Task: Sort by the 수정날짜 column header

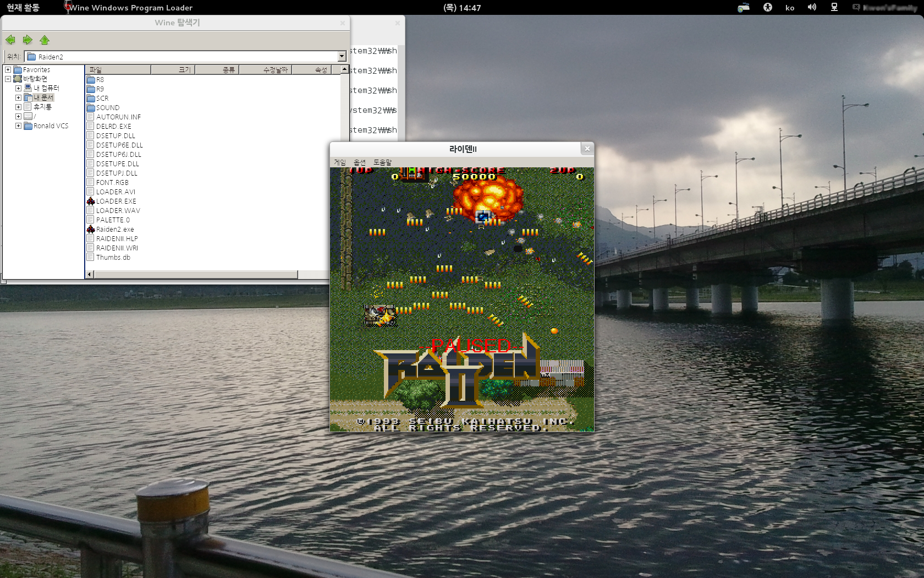Action: (265, 69)
